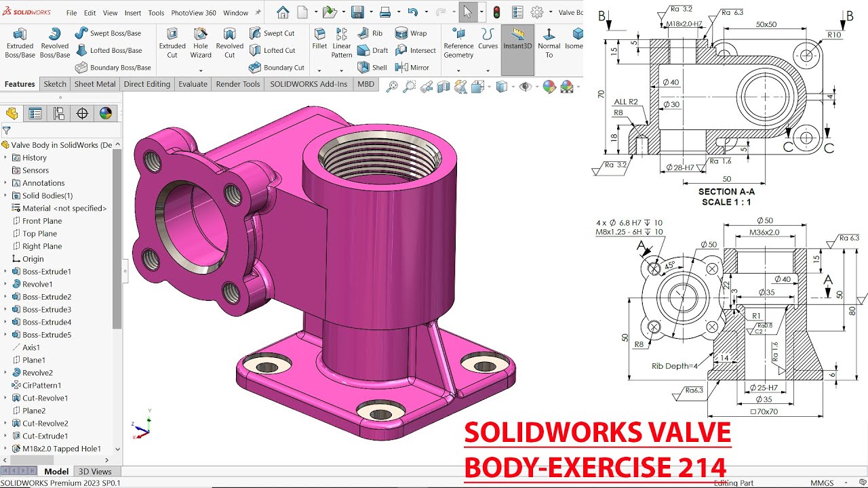
Task: Click the Wrap feature
Action: tap(411, 33)
